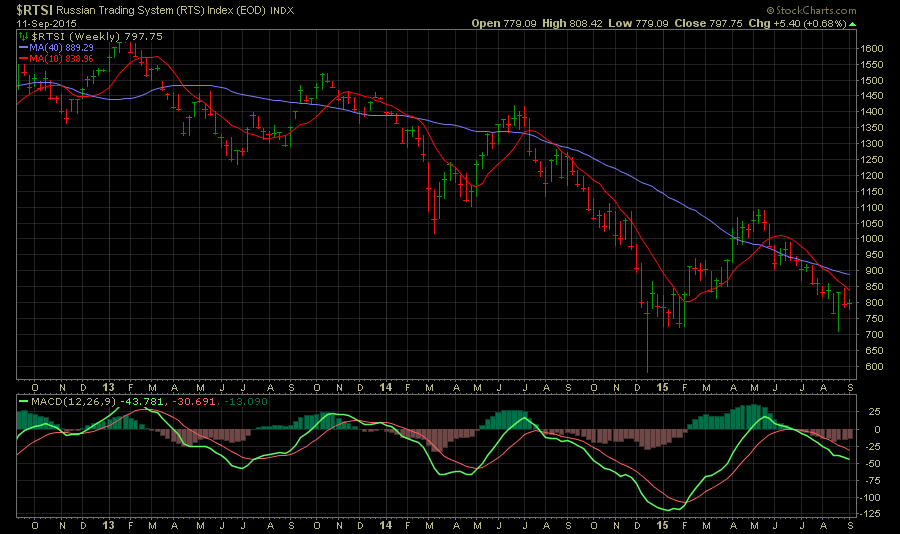
Task: Click the -75 MACD axis label
Action: pos(872,481)
